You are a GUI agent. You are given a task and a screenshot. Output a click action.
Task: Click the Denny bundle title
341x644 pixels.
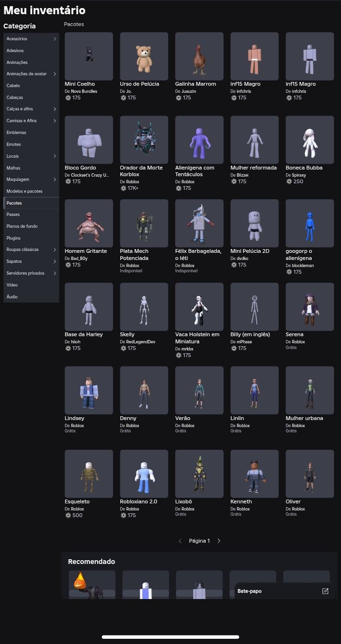tap(128, 418)
